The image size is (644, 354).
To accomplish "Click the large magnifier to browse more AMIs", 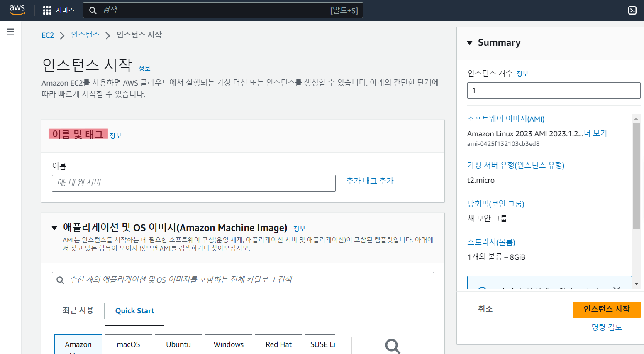I will tap(393, 346).
